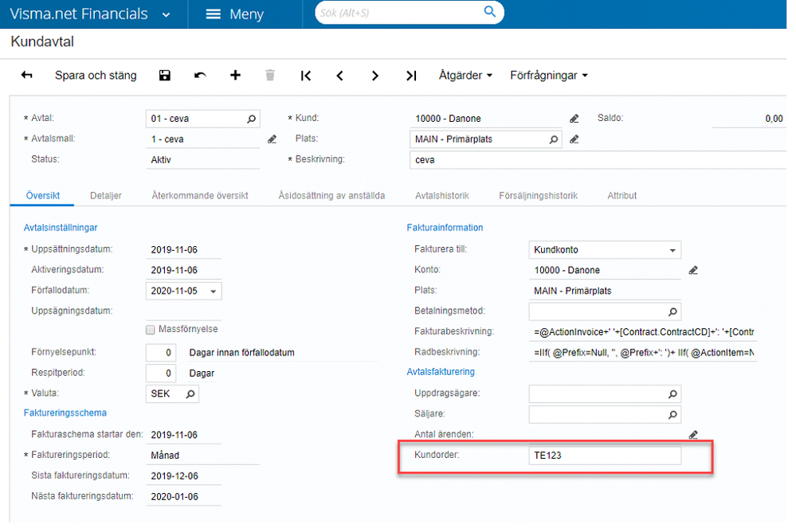The height and width of the screenshot is (532, 796).
Task: Click the Saldo value 0,00
Action: coord(774,119)
